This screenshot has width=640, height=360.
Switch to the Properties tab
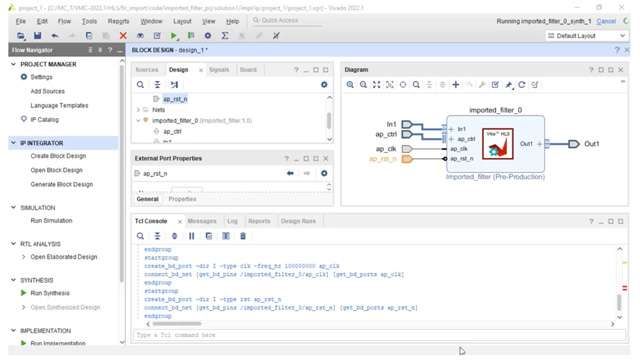[x=182, y=199]
